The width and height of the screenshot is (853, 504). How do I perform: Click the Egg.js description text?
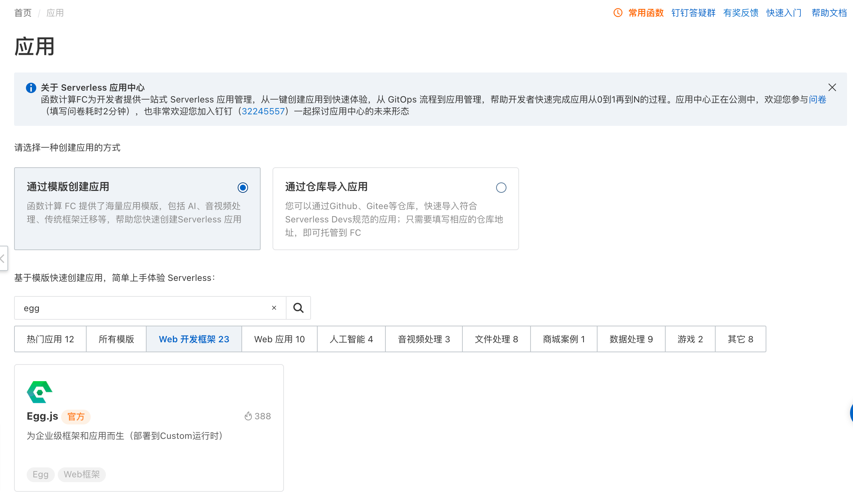[125, 436]
